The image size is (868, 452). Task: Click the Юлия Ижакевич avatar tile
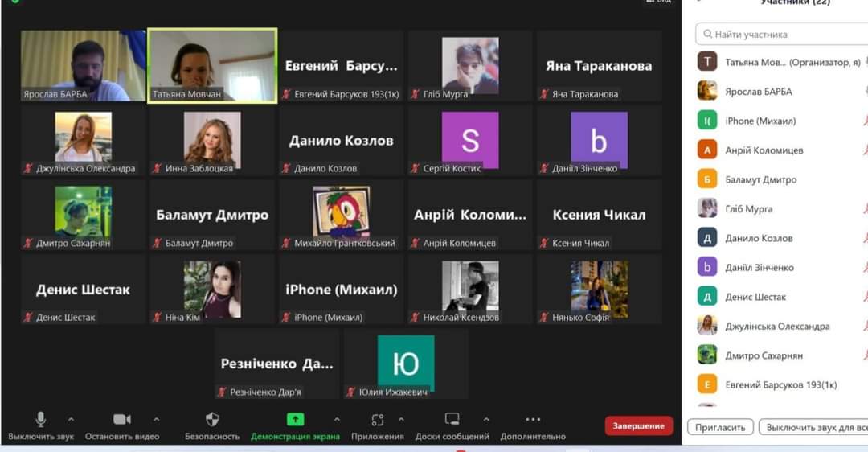click(406, 363)
